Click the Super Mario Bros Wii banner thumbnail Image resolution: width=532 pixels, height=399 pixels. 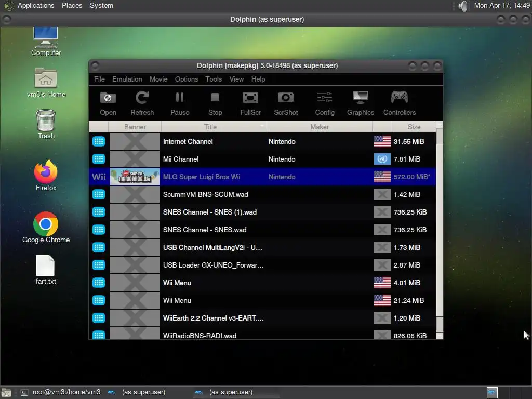[x=135, y=177]
